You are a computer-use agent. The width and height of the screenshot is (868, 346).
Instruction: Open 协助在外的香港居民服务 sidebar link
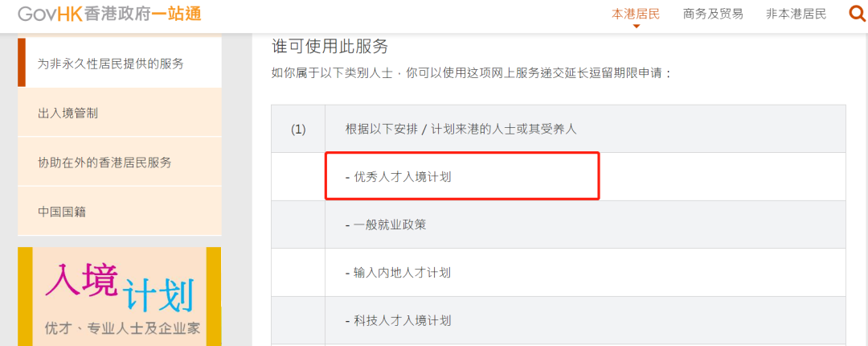coord(120,163)
